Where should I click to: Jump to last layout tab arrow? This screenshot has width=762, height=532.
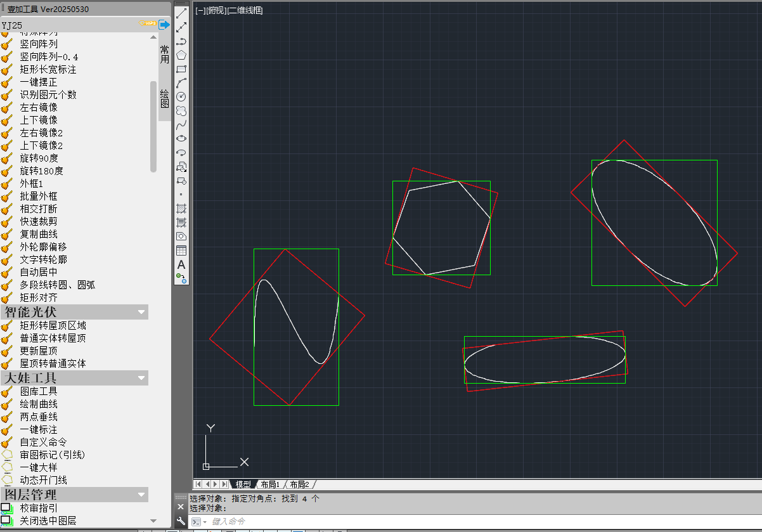tap(224, 484)
